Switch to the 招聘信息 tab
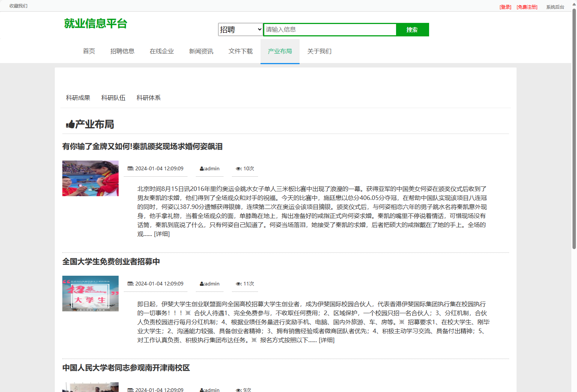Viewport: 577px width, 392px height. tap(122, 51)
